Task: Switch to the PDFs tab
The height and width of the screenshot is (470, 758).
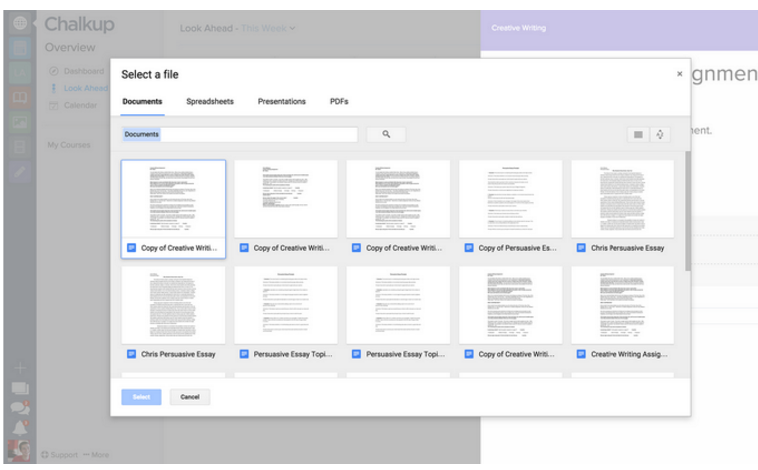Action: (339, 102)
